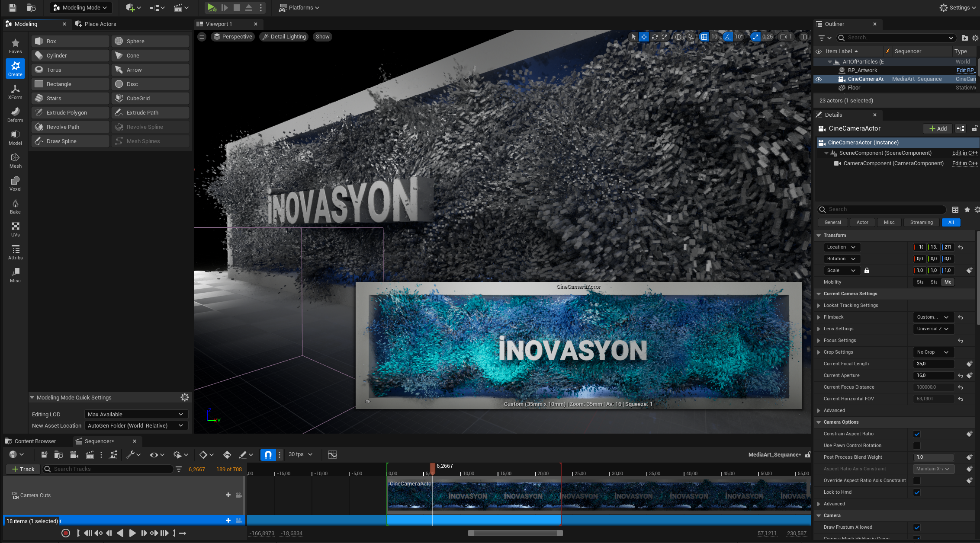This screenshot has height=543, width=980.
Task: Switch to the Content Browser tab
Action: pos(31,441)
